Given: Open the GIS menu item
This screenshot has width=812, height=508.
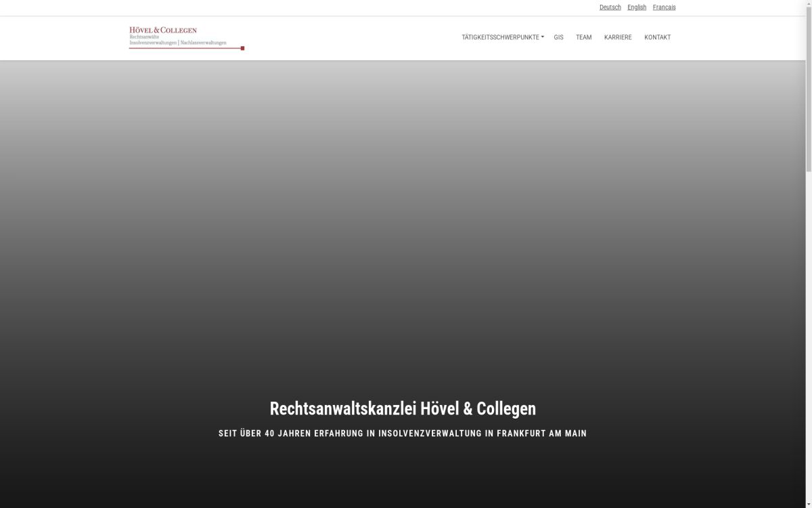Looking at the screenshot, I should coord(558,37).
